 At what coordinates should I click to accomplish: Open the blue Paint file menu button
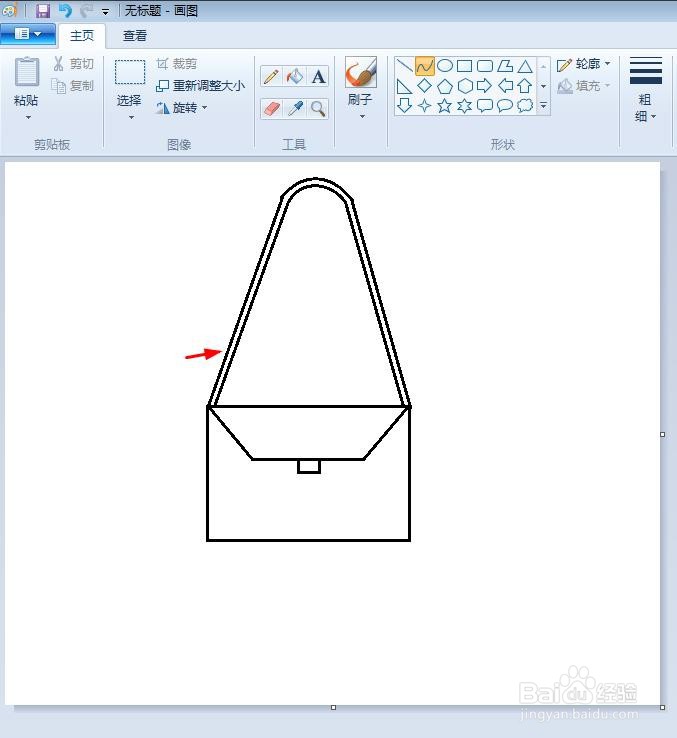pos(28,34)
